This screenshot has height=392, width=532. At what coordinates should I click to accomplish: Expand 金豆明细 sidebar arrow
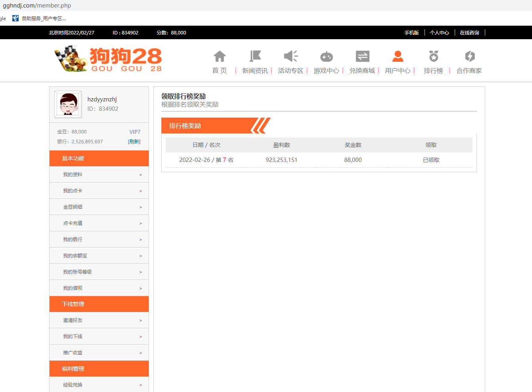click(140, 207)
